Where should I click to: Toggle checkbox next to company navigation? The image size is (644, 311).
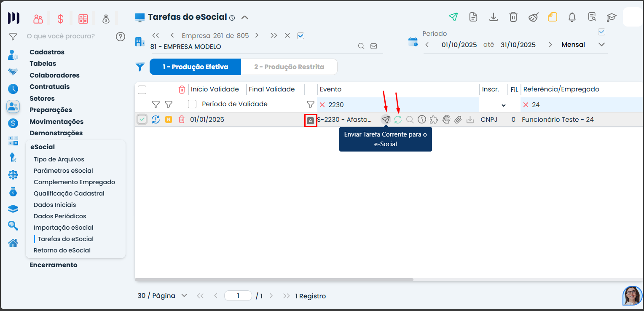click(x=301, y=36)
